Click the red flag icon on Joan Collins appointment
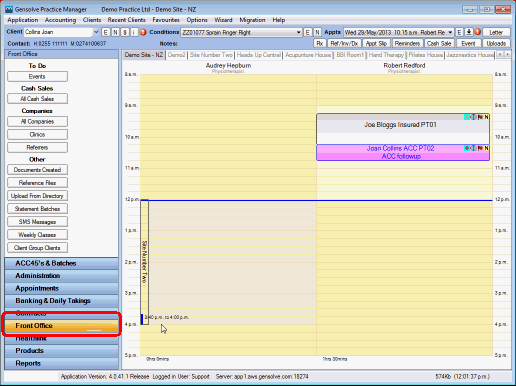This screenshot has width=516, height=386. click(480, 148)
